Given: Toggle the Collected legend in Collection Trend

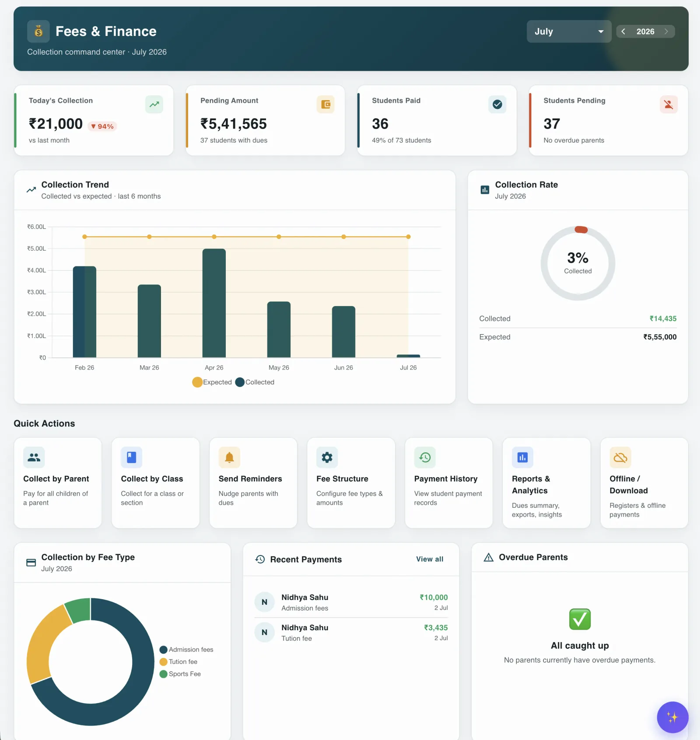Looking at the screenshot, I should 255,382.
